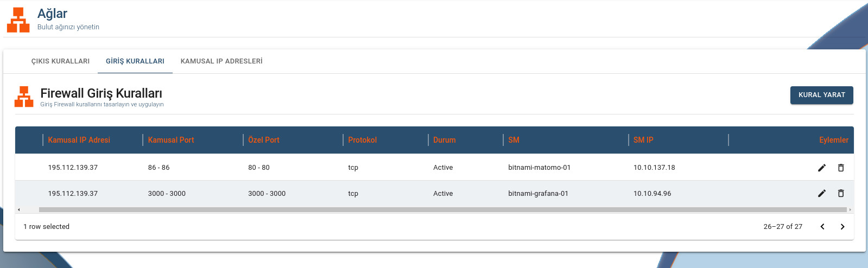Go to next page of rules

tap(842, 227)
